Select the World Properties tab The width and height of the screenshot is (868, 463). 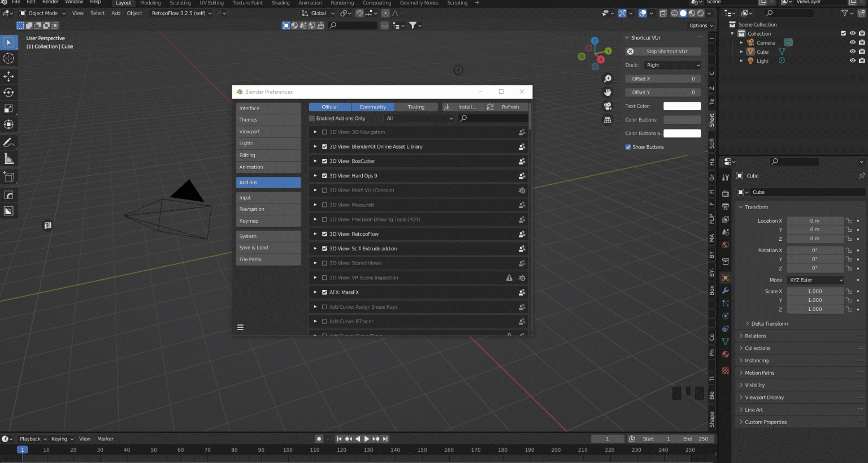click(725, 245)
